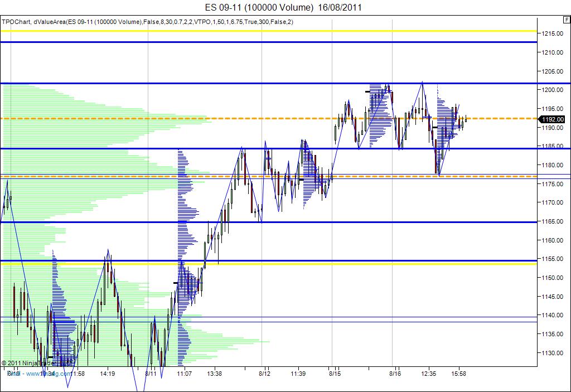Click the 14:19 time axis label
571x392 pixels.
[108, 374]
